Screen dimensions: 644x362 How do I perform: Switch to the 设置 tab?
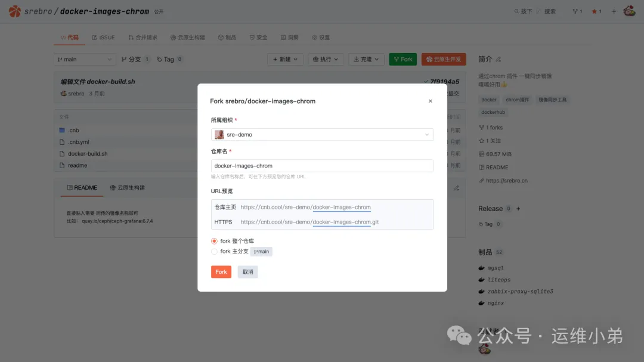(x=321, y=38)
